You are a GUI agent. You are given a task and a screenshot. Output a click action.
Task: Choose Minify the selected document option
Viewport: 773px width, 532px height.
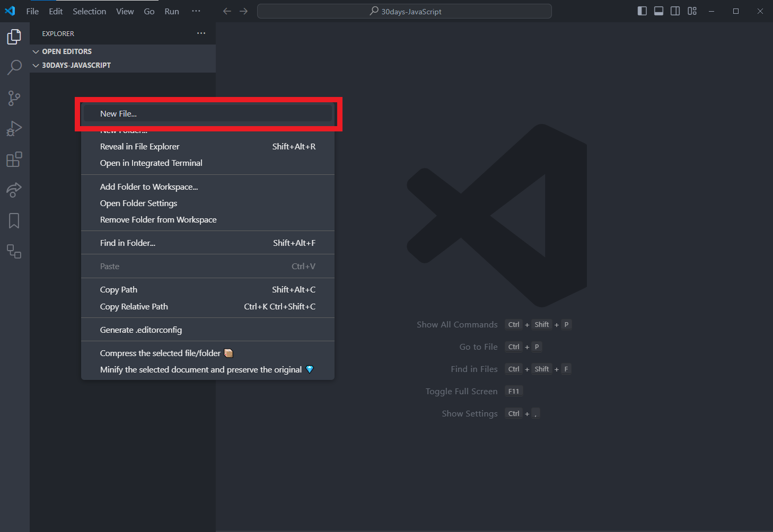[x=208, y=370]
